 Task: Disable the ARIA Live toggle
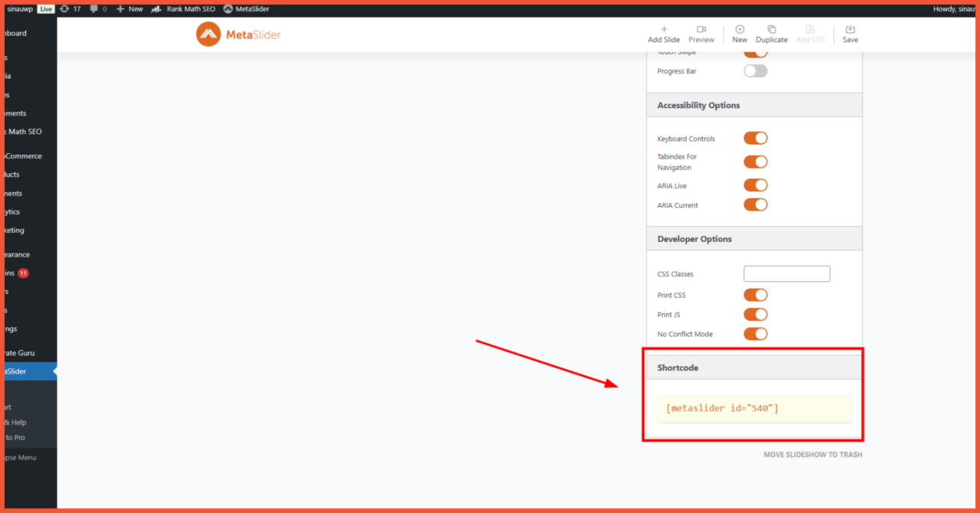pos(756,185)
